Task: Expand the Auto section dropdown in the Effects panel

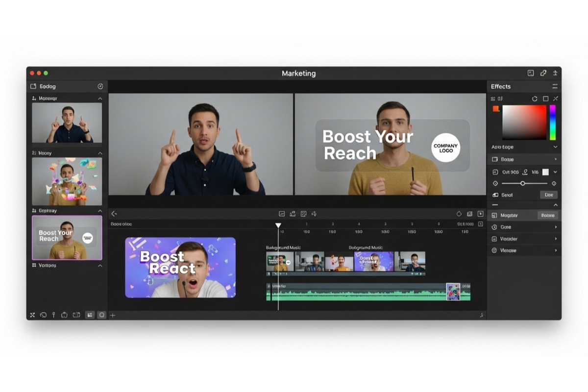Action: click(x=556, y=147)
